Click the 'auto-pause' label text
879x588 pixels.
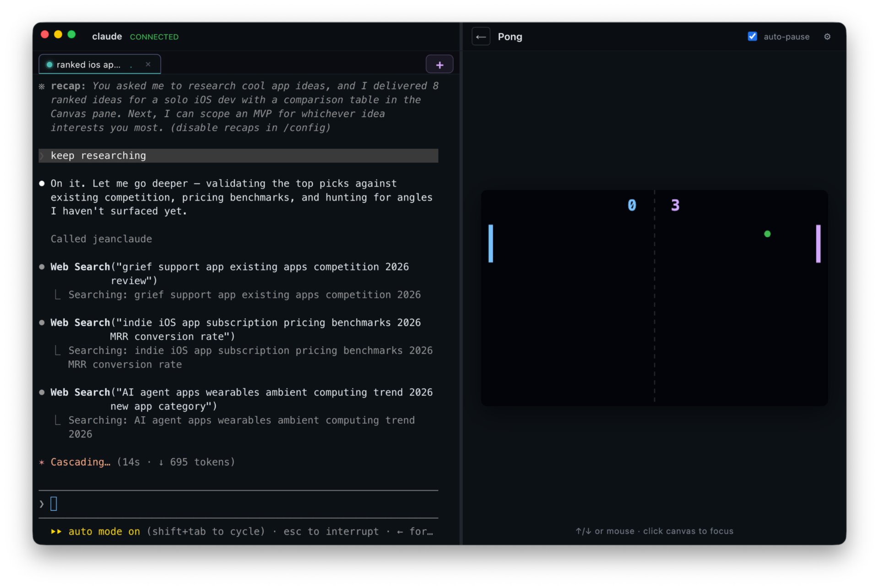786,37
